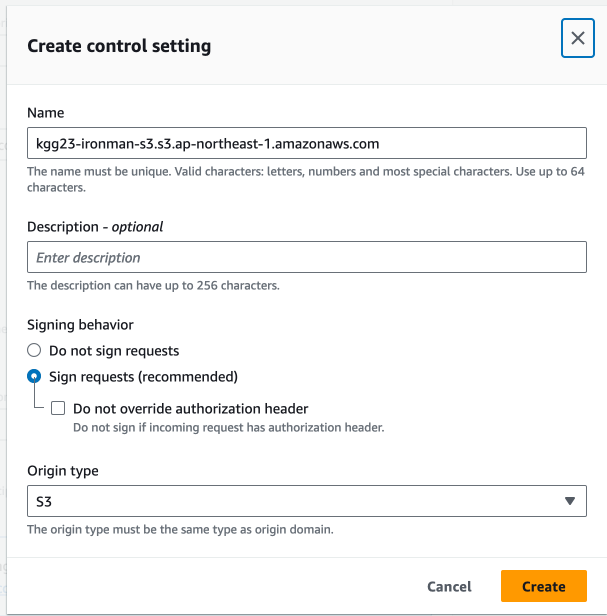Viewport: 607px width, 616px height.
Task: Select the Do not sign requests radio
Action: [x=34, y=351]
